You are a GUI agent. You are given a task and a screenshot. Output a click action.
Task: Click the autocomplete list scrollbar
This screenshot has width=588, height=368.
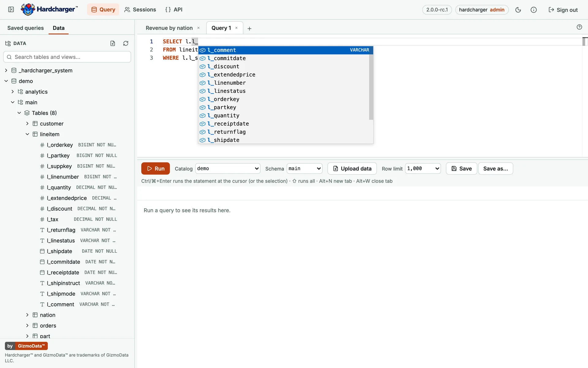coord(371,87)
